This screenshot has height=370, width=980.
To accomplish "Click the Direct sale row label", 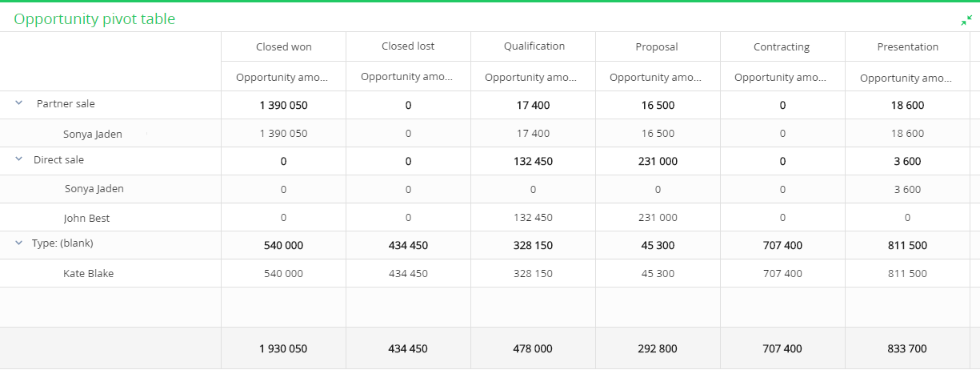I will pyautogui.click(x=58, y=159).
